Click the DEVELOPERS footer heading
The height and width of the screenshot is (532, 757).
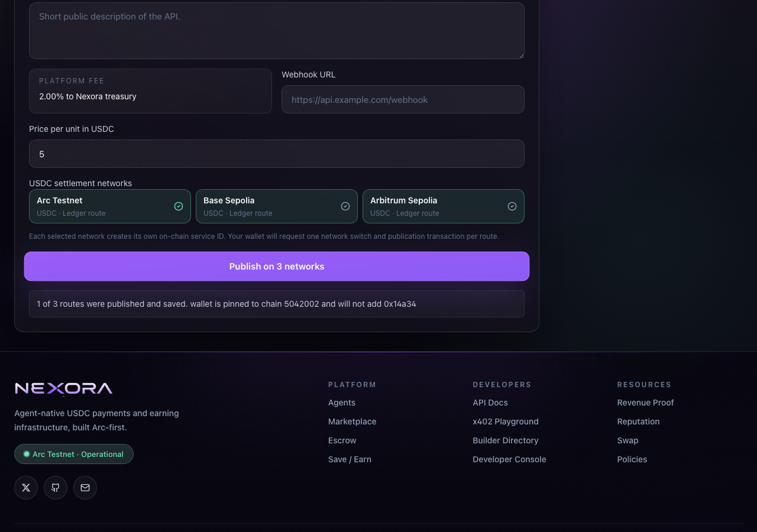(502, 385)
